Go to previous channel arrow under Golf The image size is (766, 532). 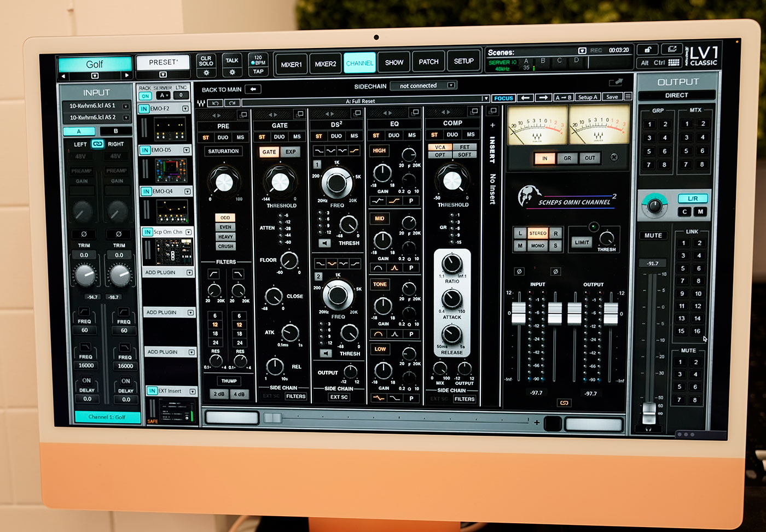click(63, 76)
